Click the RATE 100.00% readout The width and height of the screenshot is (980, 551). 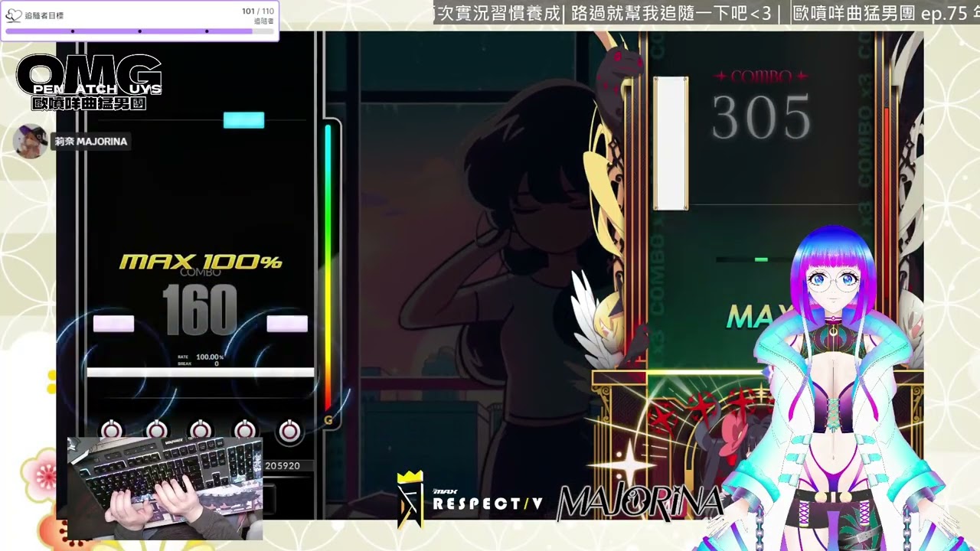point(201,357)
